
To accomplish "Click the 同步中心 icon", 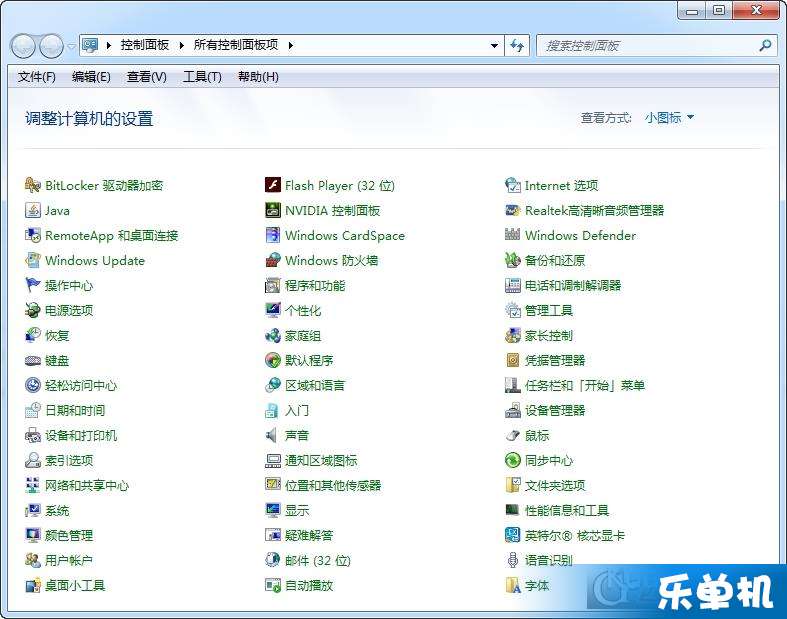I will point(512,460).
